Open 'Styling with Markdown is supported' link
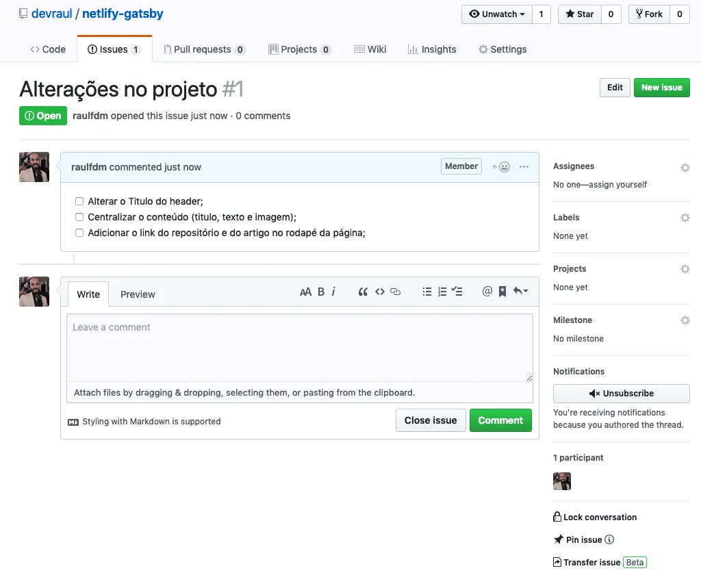 144,422
